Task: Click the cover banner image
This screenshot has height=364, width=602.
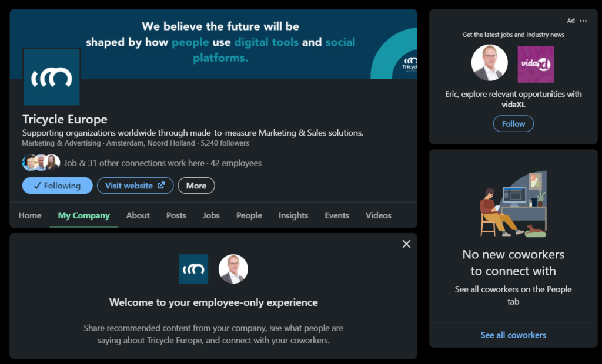Action: (213, 44)
